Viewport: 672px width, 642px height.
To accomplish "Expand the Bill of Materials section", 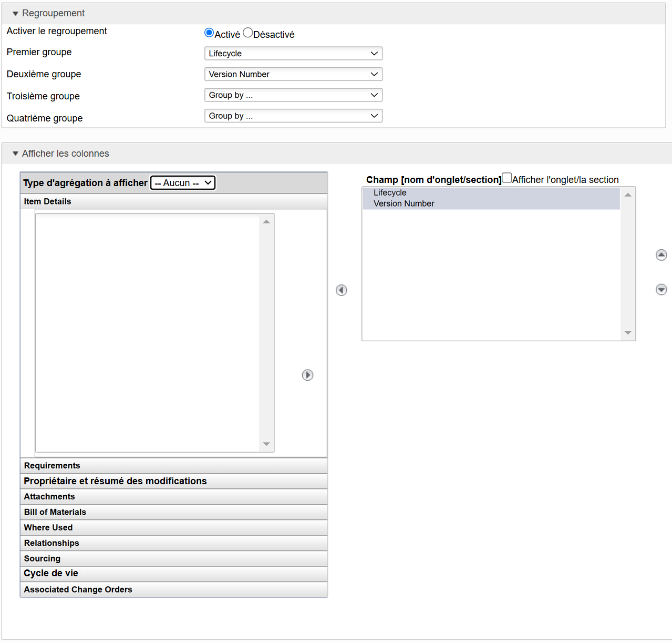I will pos(174,512).
